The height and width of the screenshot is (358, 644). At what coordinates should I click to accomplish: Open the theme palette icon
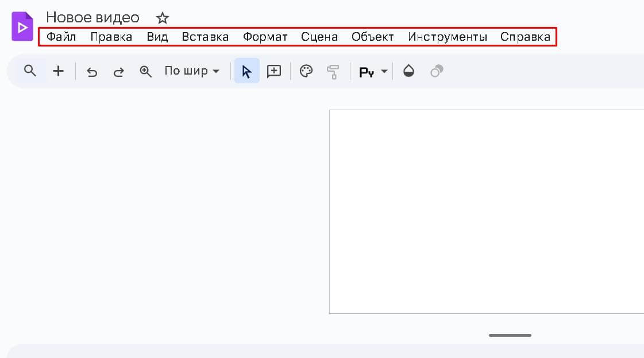[x=306, y=71]
